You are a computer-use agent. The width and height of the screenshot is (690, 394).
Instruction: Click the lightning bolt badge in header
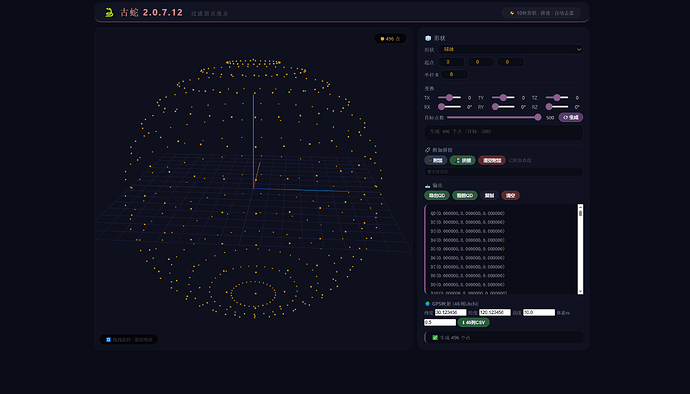coord(541,13)
